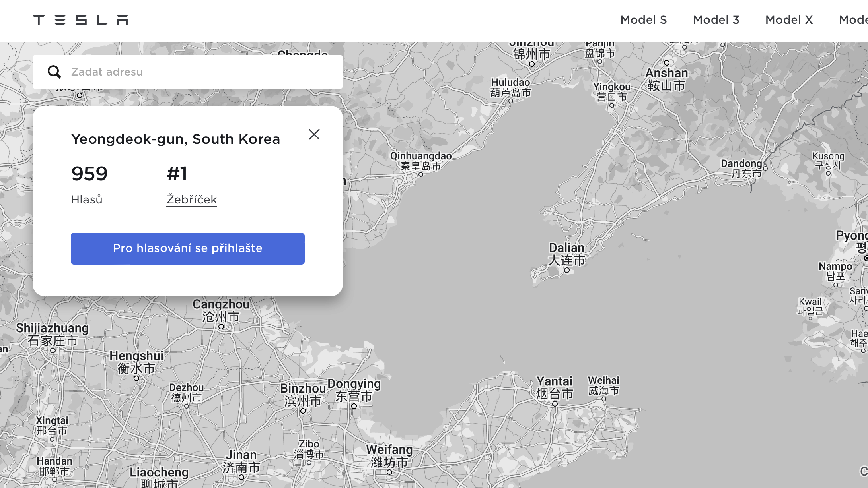Click the Yantai city marker
Screen dimensions: 868x488
[x=555, y=404]
